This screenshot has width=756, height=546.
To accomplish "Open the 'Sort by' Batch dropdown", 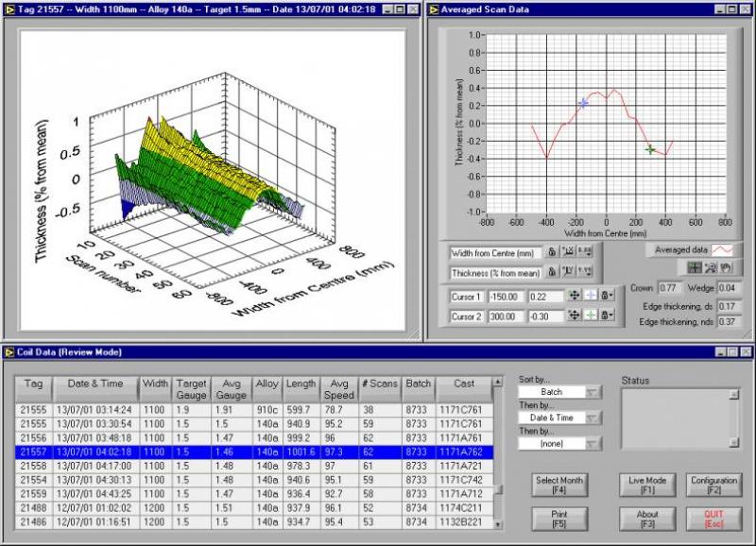I will pyautogui.click(x=560, y=392).
